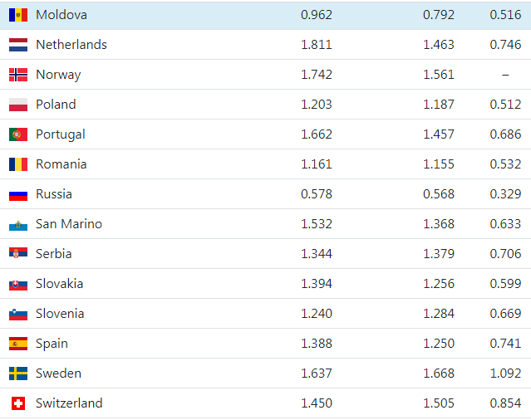
Task: Open the Netherlands country link
Action: 71,45
